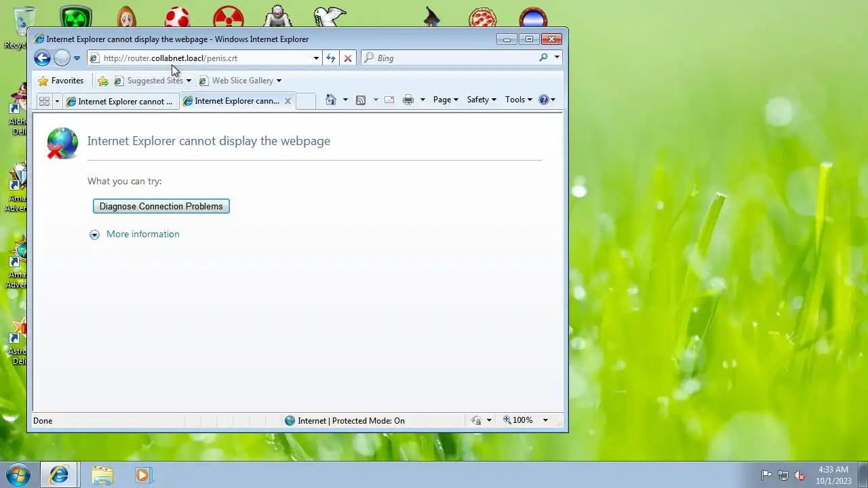Open the Page menu
This screenshot has width=868, height=488.
click(446, 100)
